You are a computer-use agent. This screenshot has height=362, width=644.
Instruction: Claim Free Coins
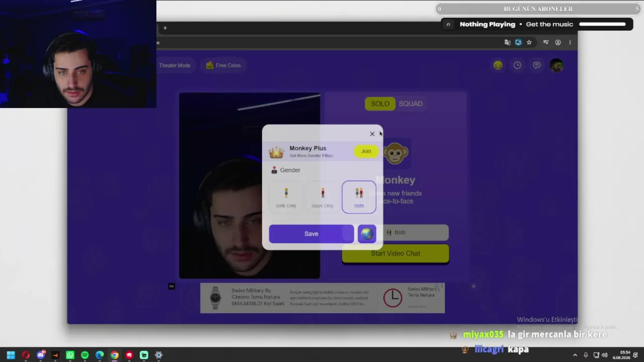pos(223,65)
